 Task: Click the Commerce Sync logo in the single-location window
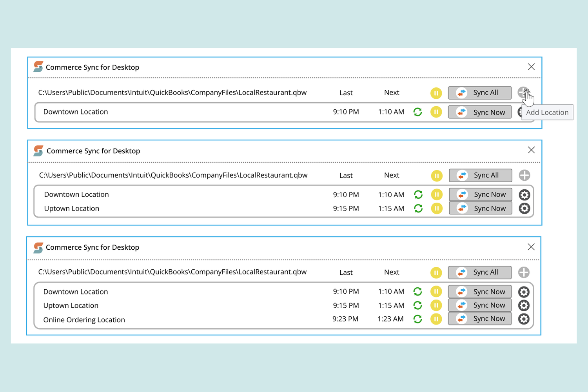pos(38,67)
